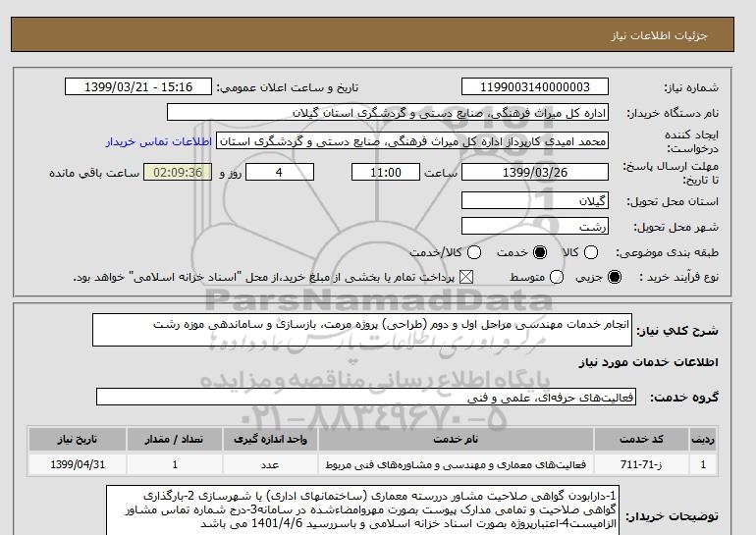
Task: Select the کالا radio button
Action: click(x=591, y=252)
